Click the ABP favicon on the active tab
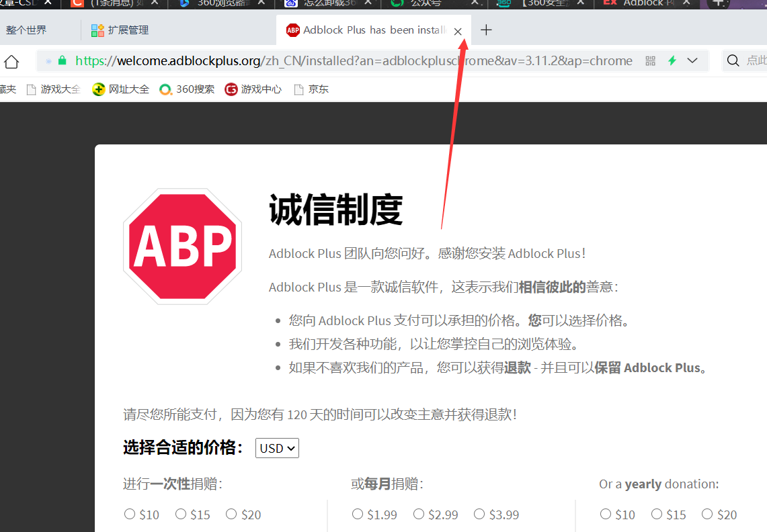 (293, 30)
